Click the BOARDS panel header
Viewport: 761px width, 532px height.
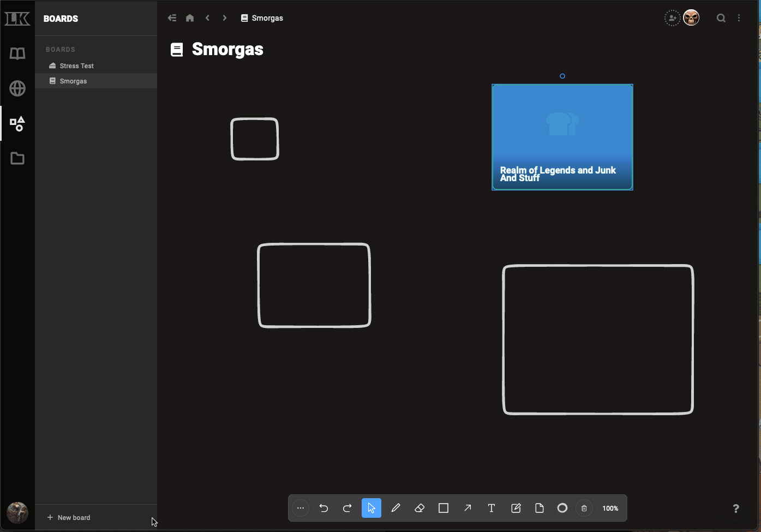click(x=61, y=19)
